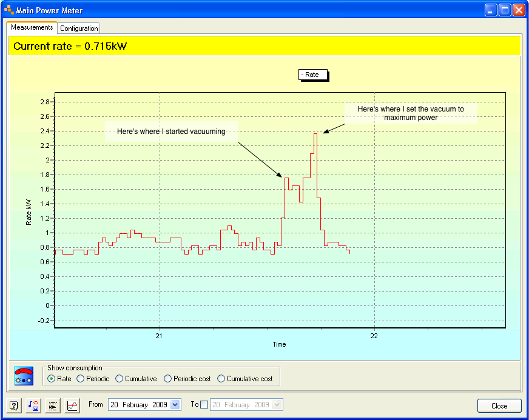Screen dimensions: 529x420
Task: Click the Rate legend box
Action: tap(312, 75)
